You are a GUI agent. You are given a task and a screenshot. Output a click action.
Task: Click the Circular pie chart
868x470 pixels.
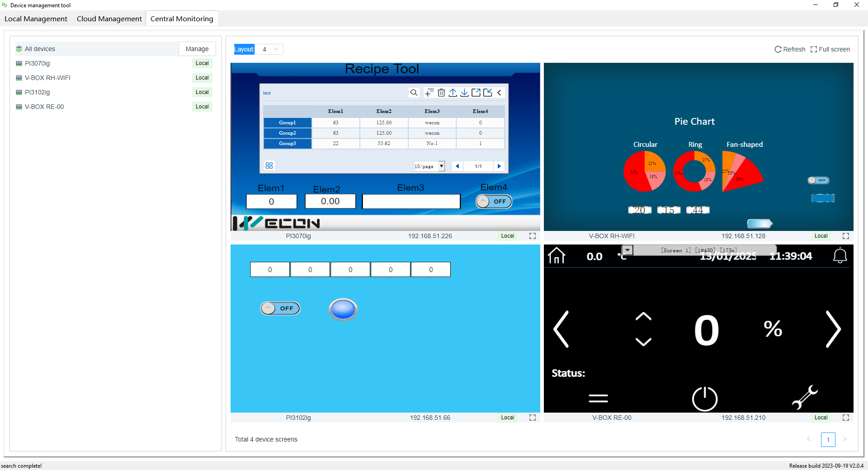click(645, 171)
